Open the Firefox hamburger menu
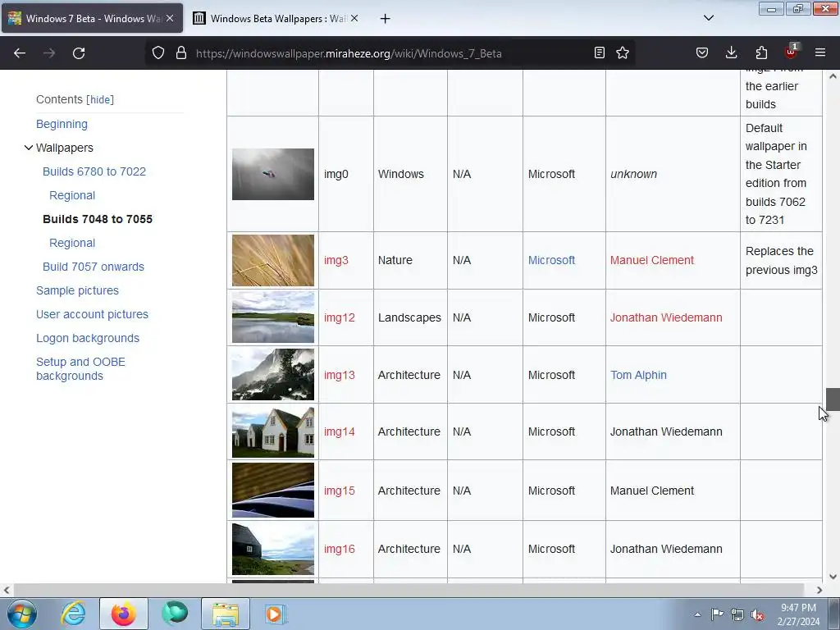This screenshot has height=630, width=840. coord(820,52)
